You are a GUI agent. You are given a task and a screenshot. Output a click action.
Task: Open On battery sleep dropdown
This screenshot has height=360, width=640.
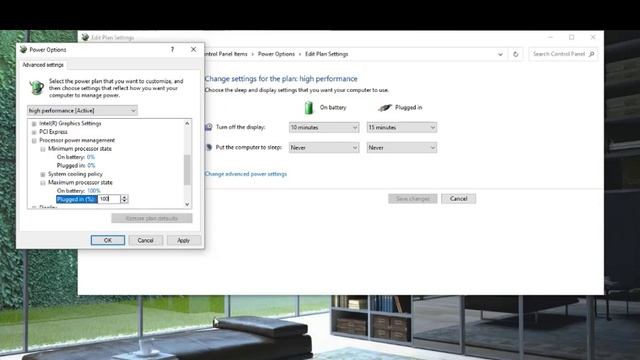(x=324, y=148)
